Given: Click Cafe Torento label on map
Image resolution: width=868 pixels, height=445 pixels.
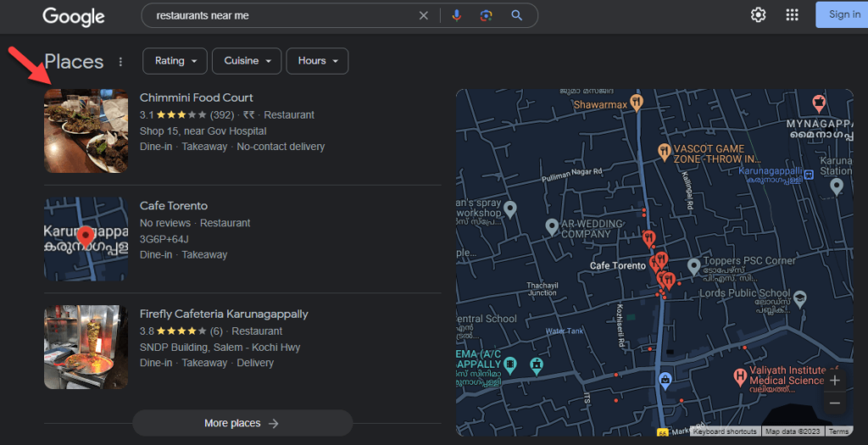Looking at the screenshot, I should 618,265.
